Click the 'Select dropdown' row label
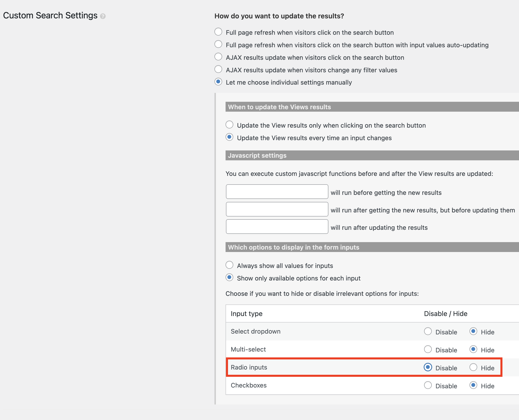Image resolution: width=519 pixels, height=420 pixels. [x=255, y=331]
